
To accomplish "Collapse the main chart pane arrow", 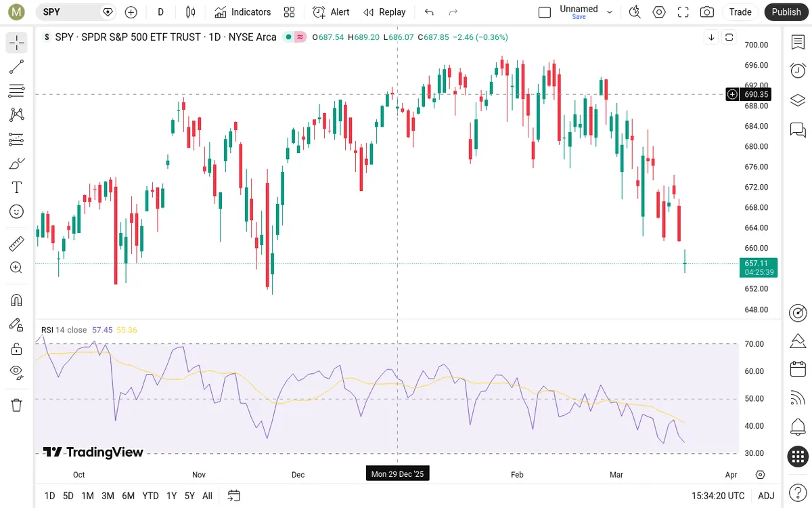I will click(x=711, y=37).
